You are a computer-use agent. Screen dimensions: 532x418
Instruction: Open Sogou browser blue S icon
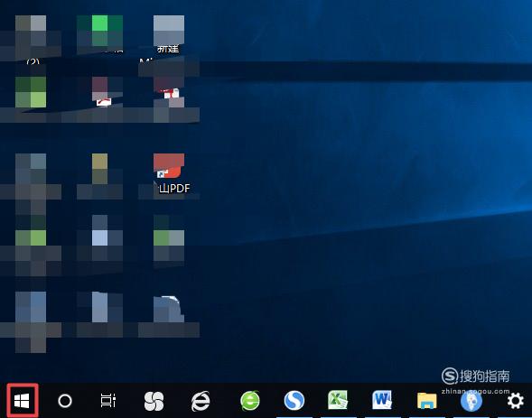click(x=294, y=400)
